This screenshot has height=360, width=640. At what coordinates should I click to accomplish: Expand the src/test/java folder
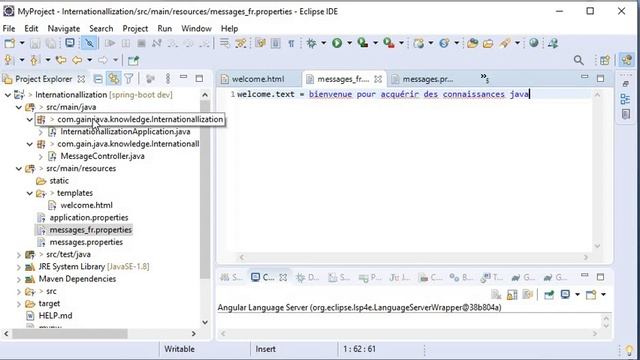click(19, 255)
